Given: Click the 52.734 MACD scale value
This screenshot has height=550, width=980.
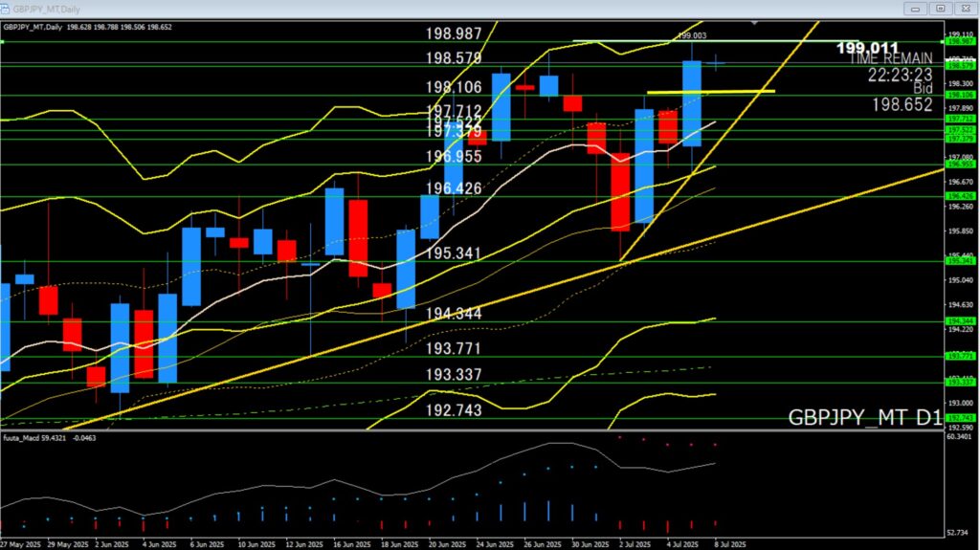Looking at the screenshot, I should point(959,533).
